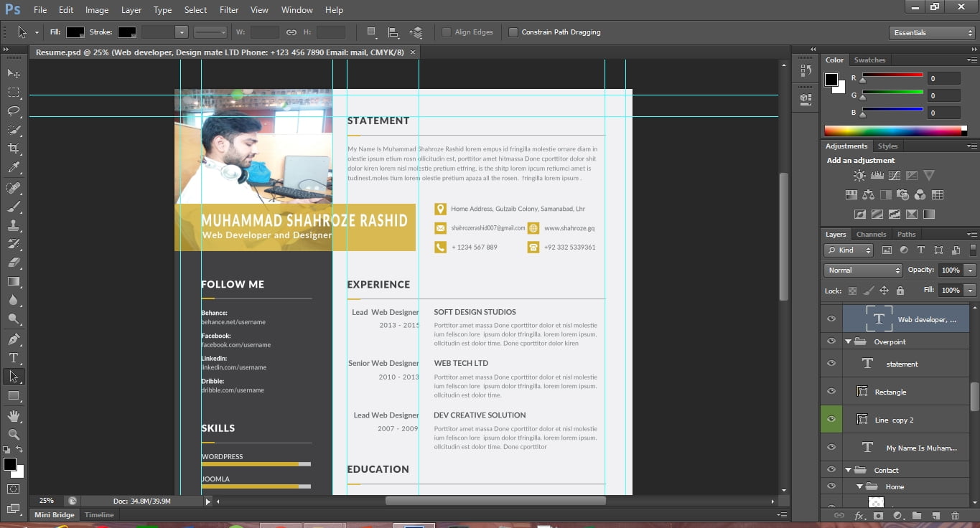Viewport: 980px width, 528px height.
Task: Select the Lasso tool
Action: pyautogui.click(x=14, y=111)
